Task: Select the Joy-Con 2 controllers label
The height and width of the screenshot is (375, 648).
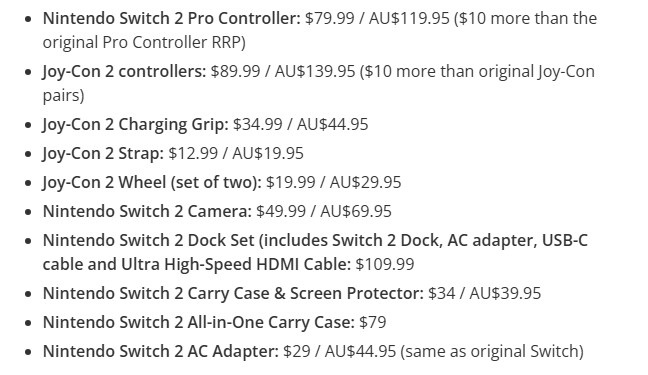Action: (x=124, y=72)
